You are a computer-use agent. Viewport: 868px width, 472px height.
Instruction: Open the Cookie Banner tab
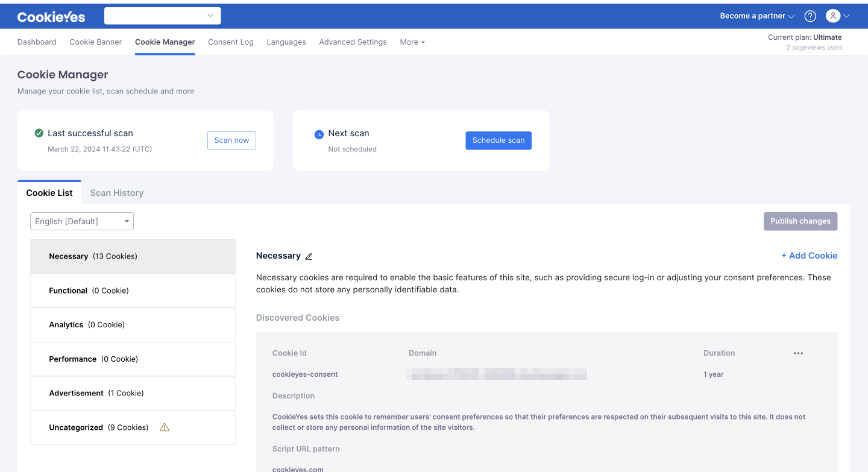pos(96,42)
